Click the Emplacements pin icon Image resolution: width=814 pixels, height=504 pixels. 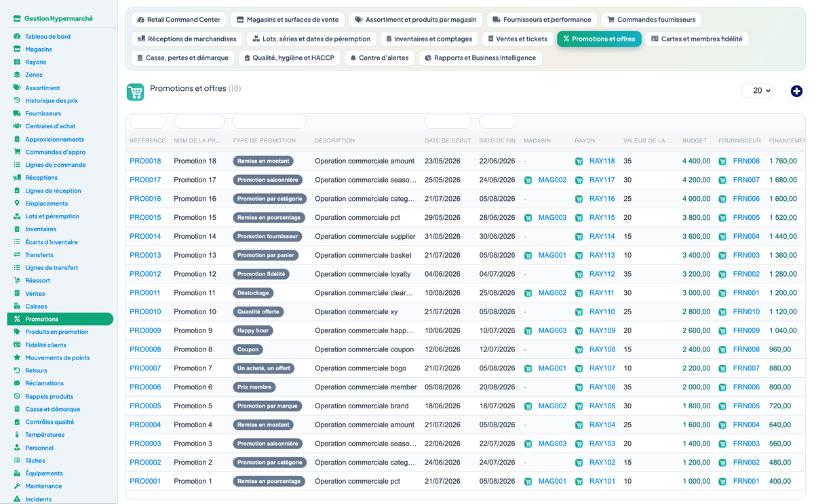click(17, 203)
